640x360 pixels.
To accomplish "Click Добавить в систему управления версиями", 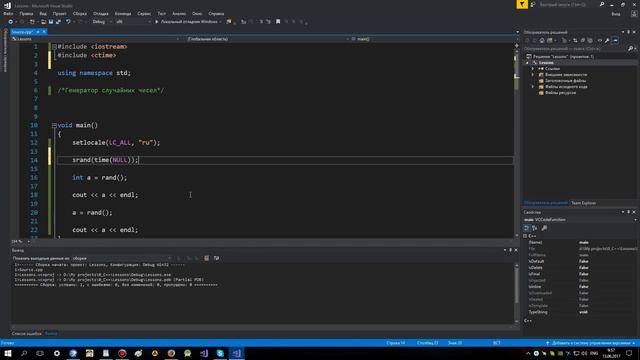I will click(x=591, y=343).
